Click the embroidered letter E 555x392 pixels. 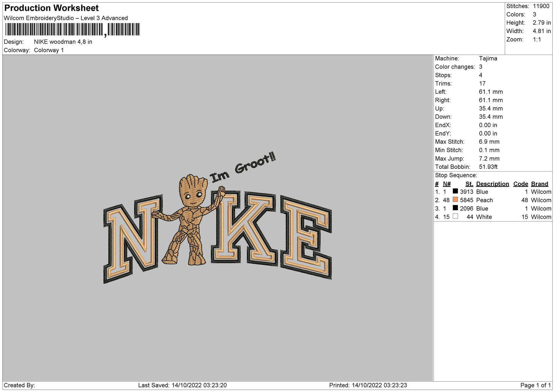point(306,237)
